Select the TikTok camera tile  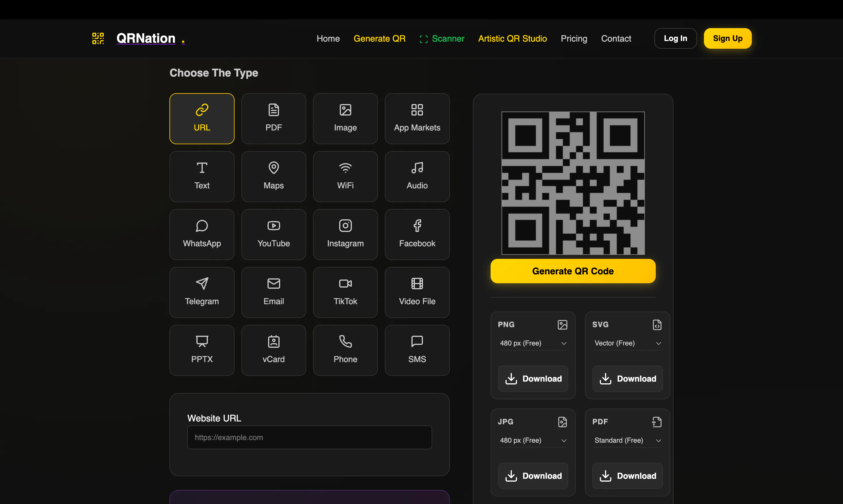(x=345, y=292)
